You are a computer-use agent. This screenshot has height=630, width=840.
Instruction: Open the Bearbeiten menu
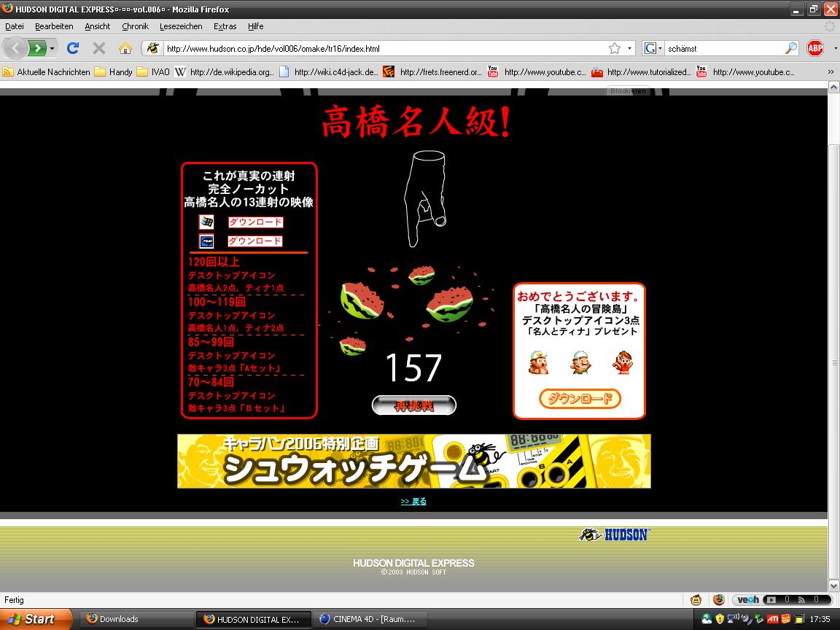54,26
